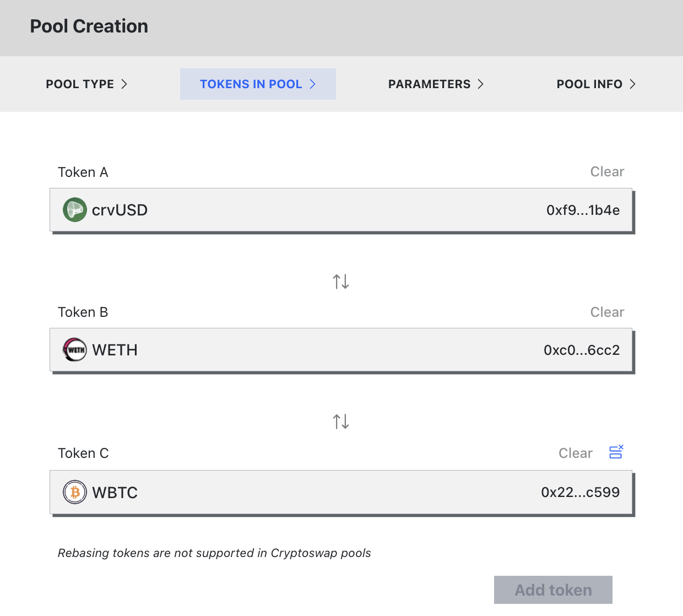
Task: Click the chevron beside TOKENS IN POOL
Action: (x=313, y=84)
